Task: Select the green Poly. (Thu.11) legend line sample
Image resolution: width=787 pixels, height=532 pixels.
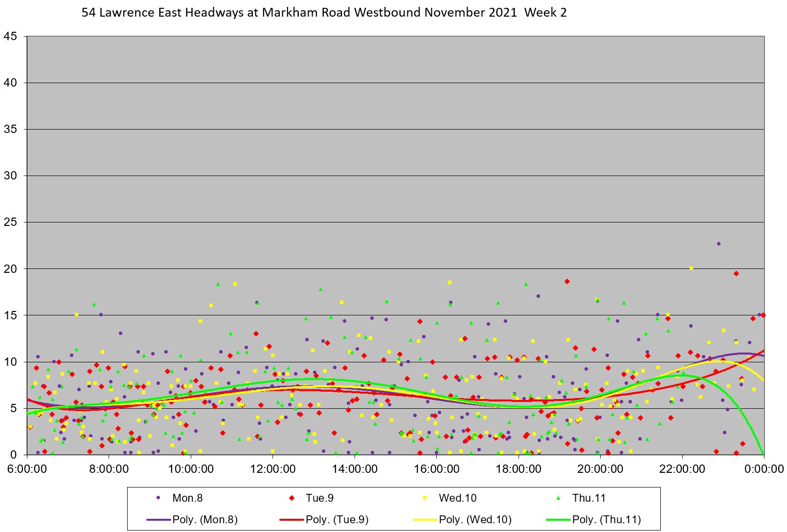Action: (558, 519)
